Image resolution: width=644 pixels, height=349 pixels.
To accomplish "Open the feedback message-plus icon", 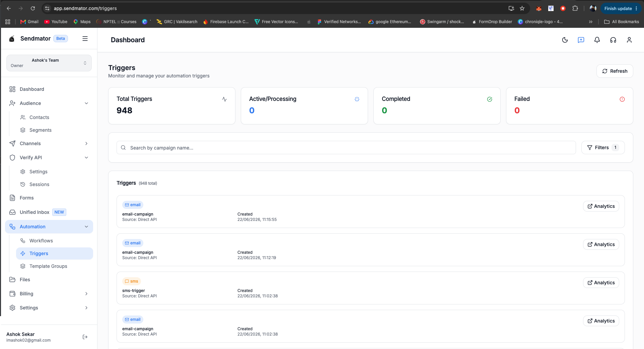I will point(581,40).
